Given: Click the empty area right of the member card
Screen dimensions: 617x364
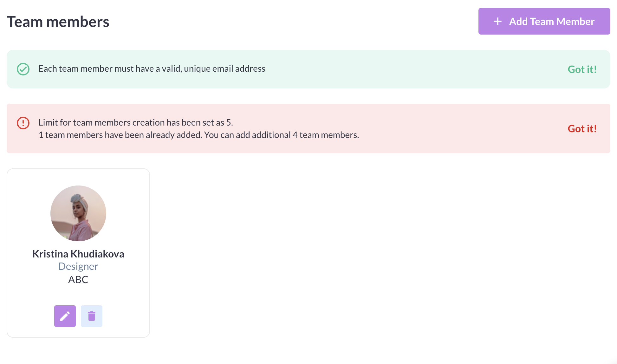Looking at the screenshot, I should [x=380, y=254].
